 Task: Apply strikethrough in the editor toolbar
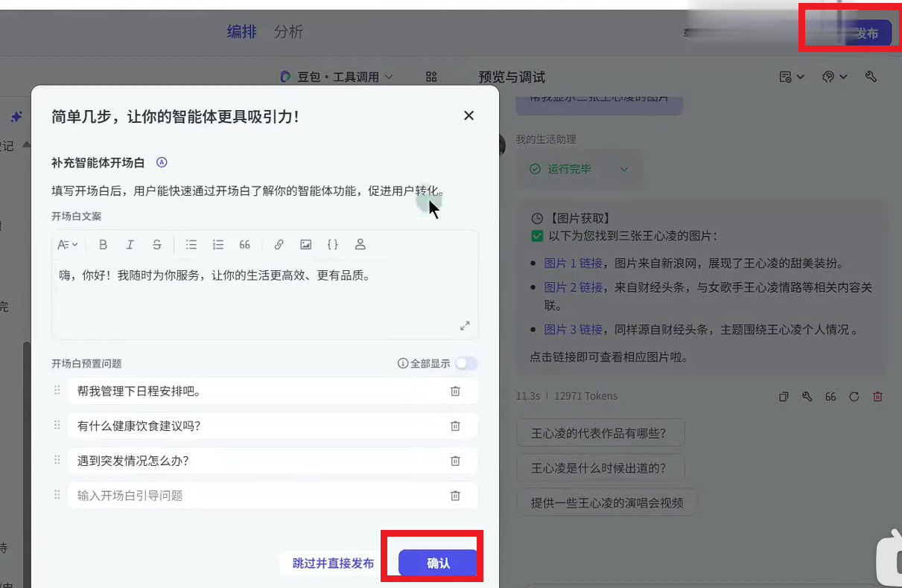(156, 244)
